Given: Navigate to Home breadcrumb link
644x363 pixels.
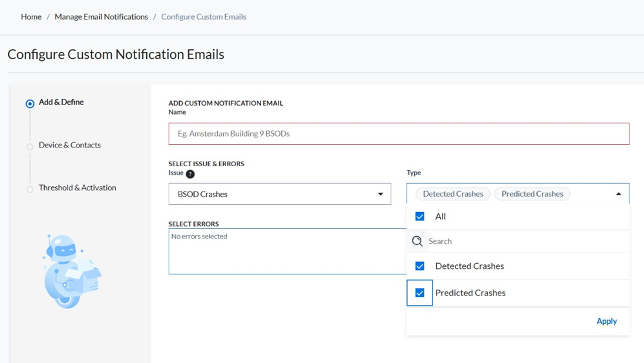Looking at the screenshot, I should pyautogui.click(x=31, y=17).
